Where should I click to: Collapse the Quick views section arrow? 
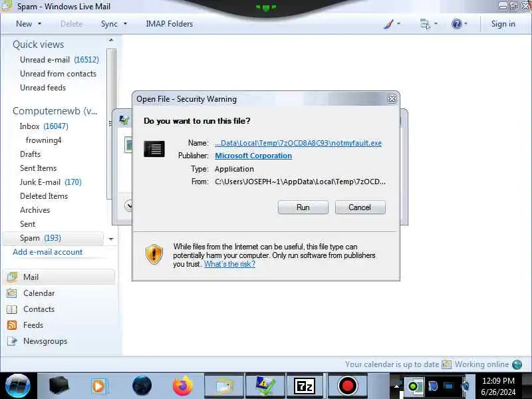(x=110, y=40)
